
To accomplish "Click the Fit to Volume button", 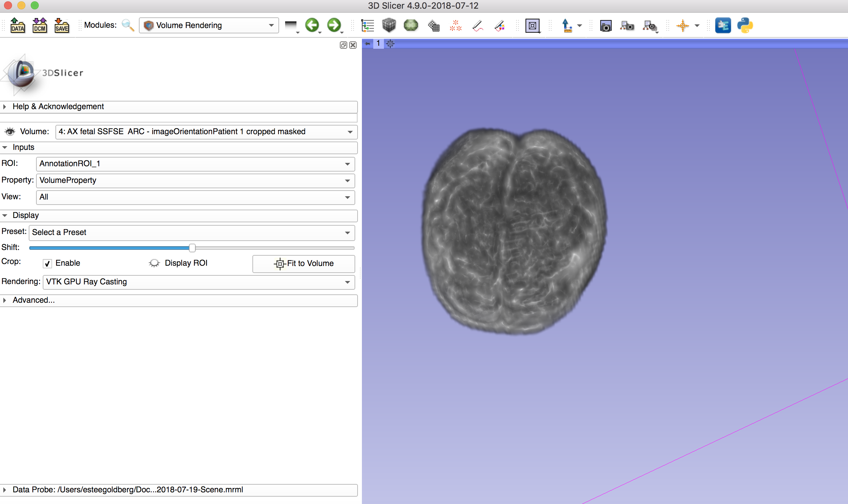I will click(303, 264).
